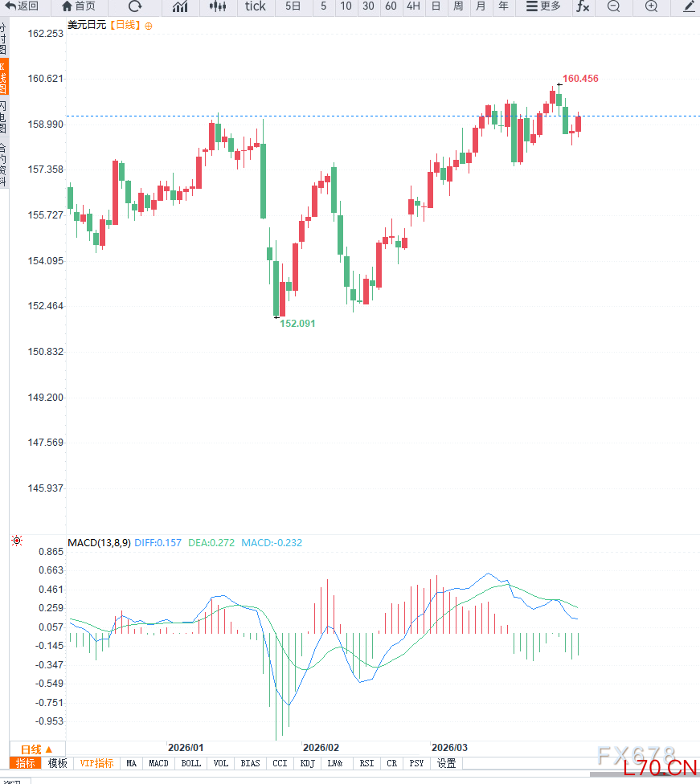
Task: Zoom out the chart with minus magnifier
Action: click(613, 6)
